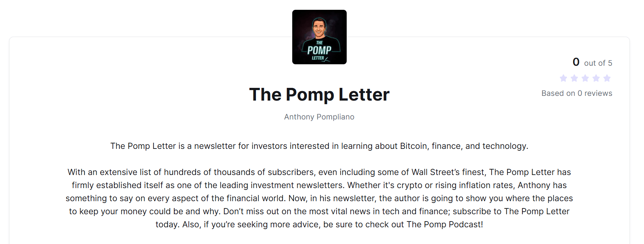Click The Pomp Letter logo image
Viewport: 644px width, 244px height.
[x=319, y=37]
